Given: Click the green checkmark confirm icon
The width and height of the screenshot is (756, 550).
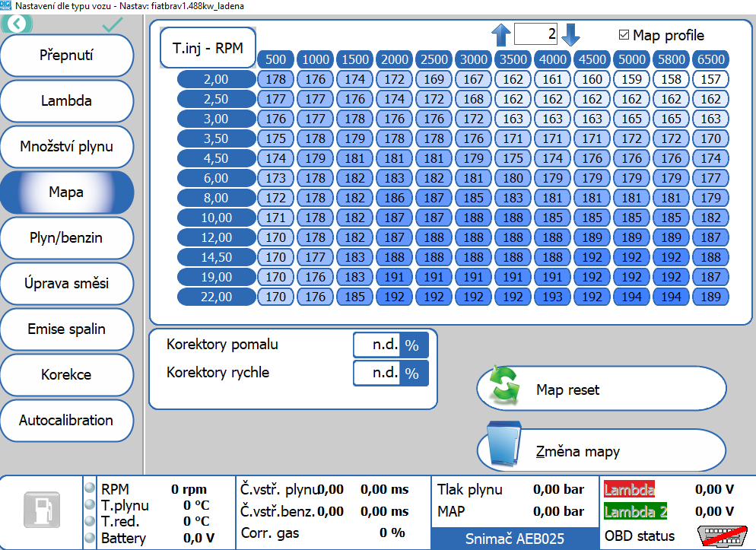Looking at the screenshot, I should click(x=113, y=24).
